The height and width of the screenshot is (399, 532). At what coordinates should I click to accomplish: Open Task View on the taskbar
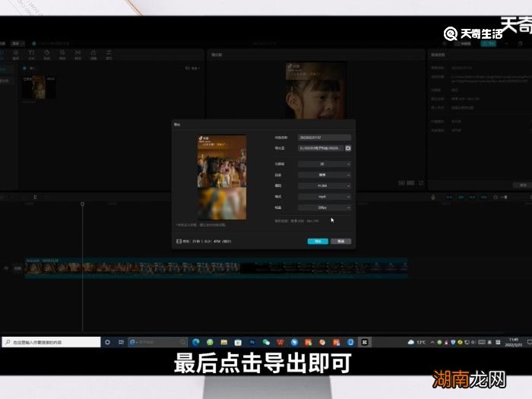121,342
